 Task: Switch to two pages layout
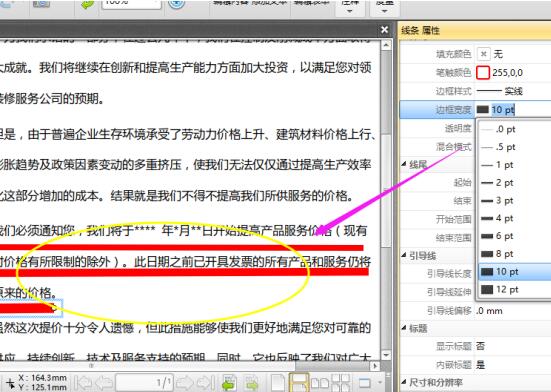click(320, 383)
